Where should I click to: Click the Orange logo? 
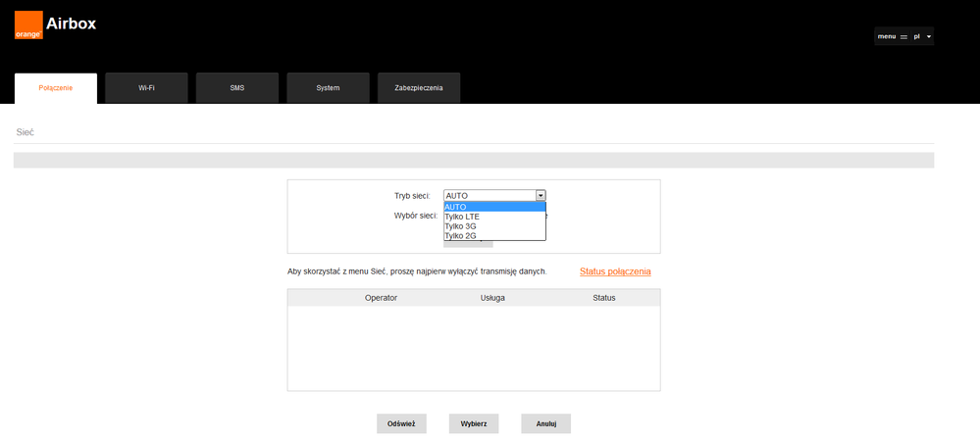point(28,24)
